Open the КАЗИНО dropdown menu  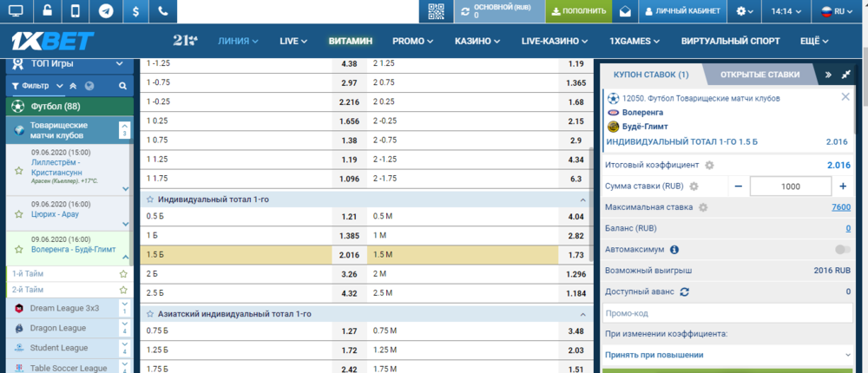[x=477, y=41]
